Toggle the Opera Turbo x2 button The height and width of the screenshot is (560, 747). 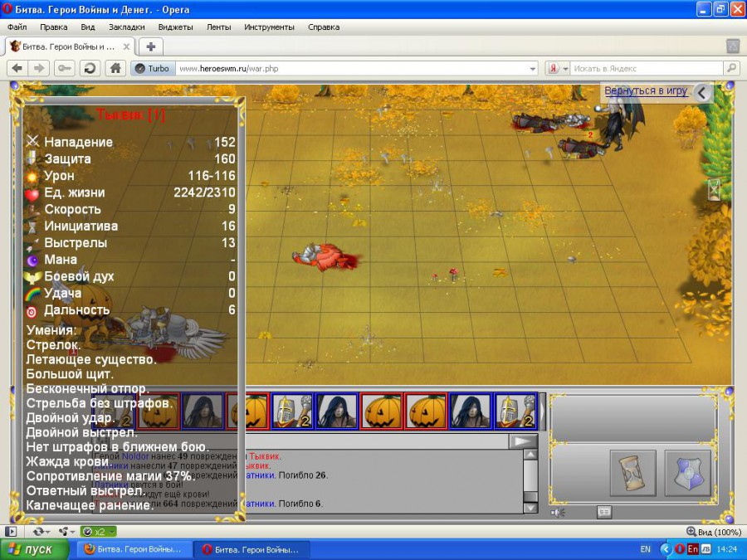98,532
